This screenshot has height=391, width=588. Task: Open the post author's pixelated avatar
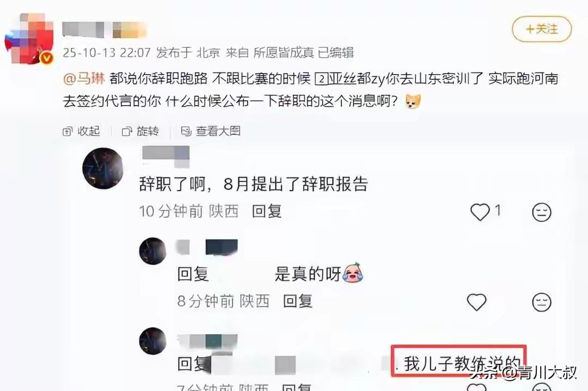point(29,39)
